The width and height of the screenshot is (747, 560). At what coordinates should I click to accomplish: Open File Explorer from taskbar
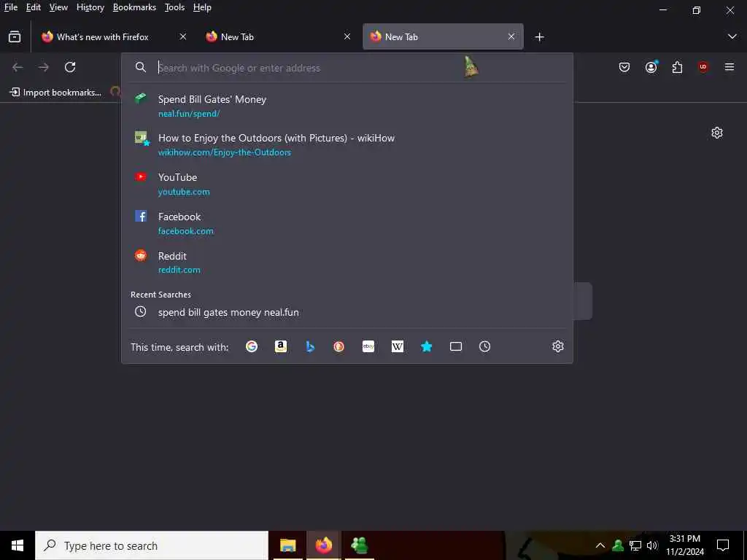pos(287,545)
